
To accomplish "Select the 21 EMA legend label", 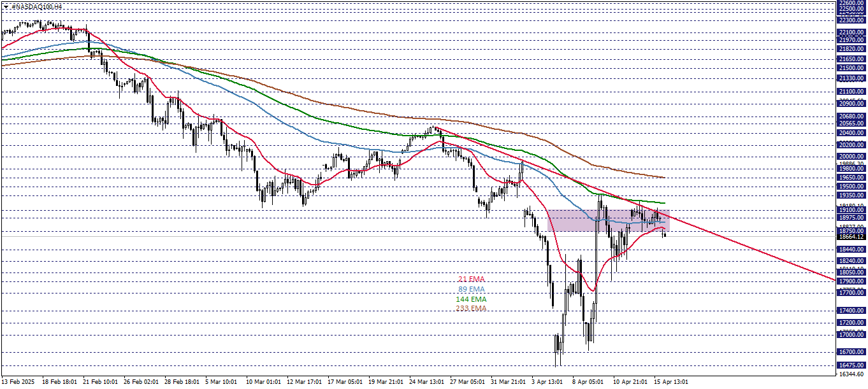I will click(472, 279).
